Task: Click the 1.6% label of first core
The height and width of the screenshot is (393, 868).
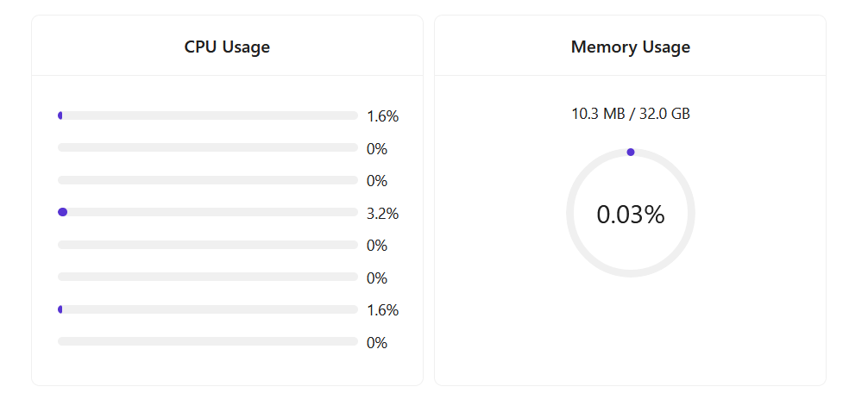Action: coord(382,116)
